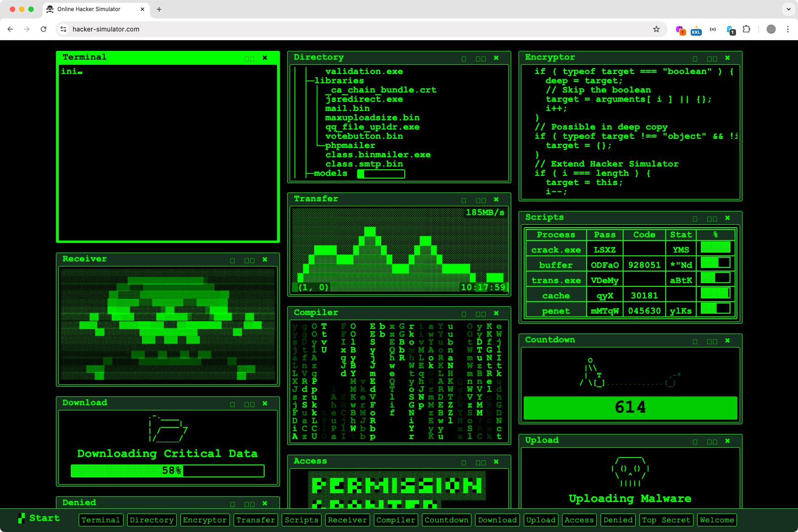Close the Compiler window
This screenshot has width=798, height=532.
click(496, 314)
